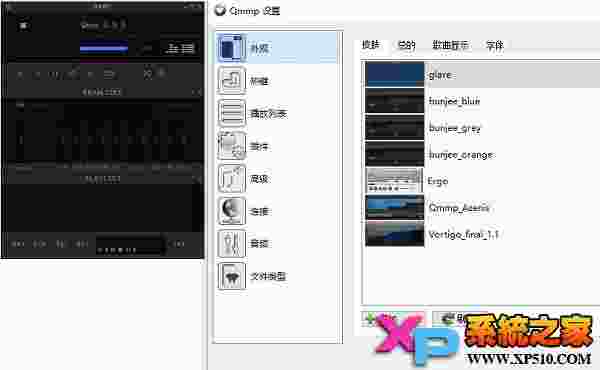
Task: Click the menu icon at player's top-left
Action: click(x=23, y=26)
